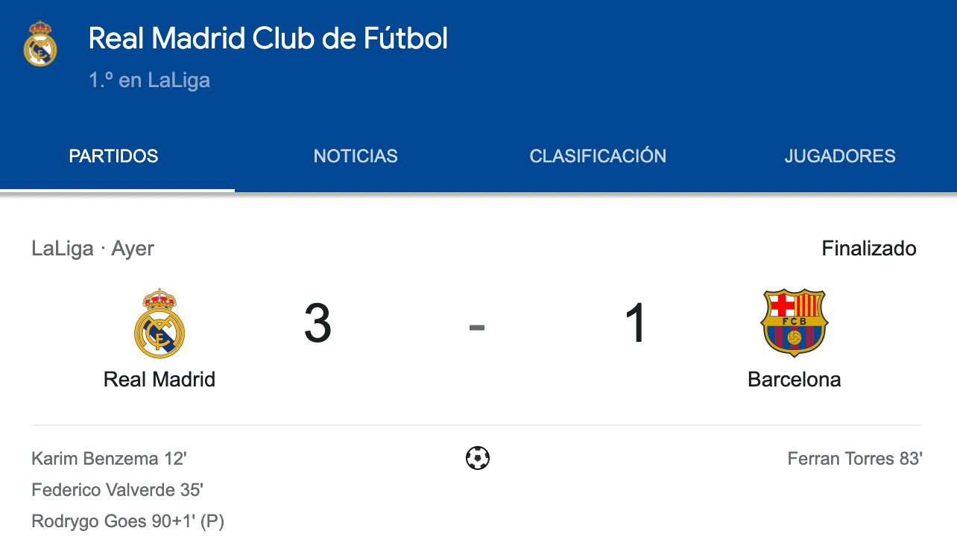Open the Clasificación tab

(x=598, y=156)
